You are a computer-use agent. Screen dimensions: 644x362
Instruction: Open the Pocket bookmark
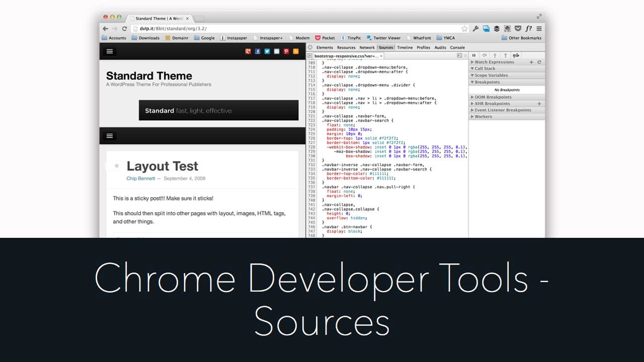[x=325, y=38]
